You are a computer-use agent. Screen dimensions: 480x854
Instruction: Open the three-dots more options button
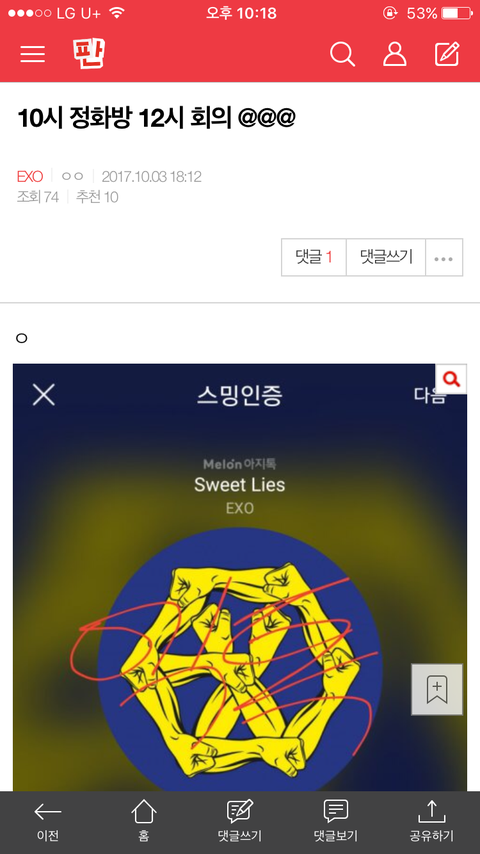click(x=444, y=258)
